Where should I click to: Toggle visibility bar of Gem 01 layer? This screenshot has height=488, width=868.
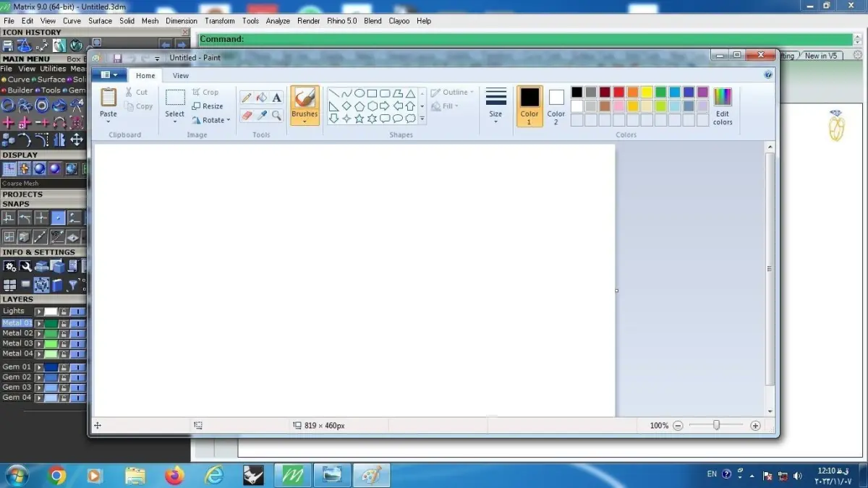[77, 367]
